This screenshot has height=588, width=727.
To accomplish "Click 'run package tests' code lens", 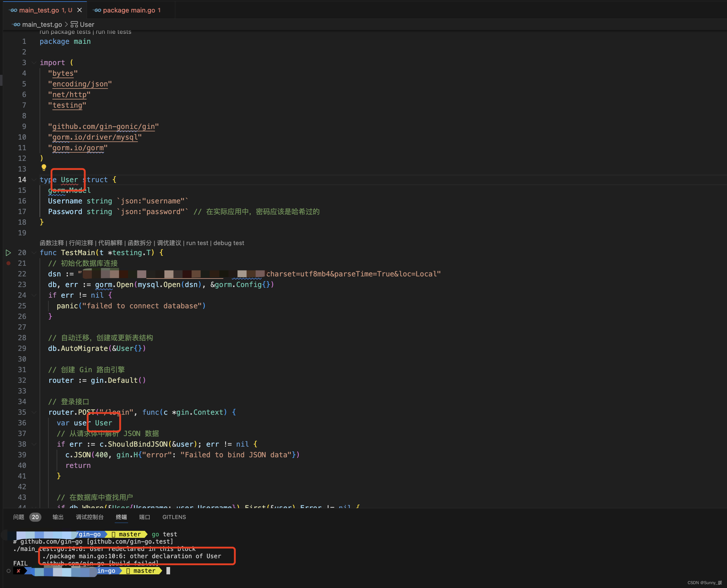I will (x=65, y=32).
